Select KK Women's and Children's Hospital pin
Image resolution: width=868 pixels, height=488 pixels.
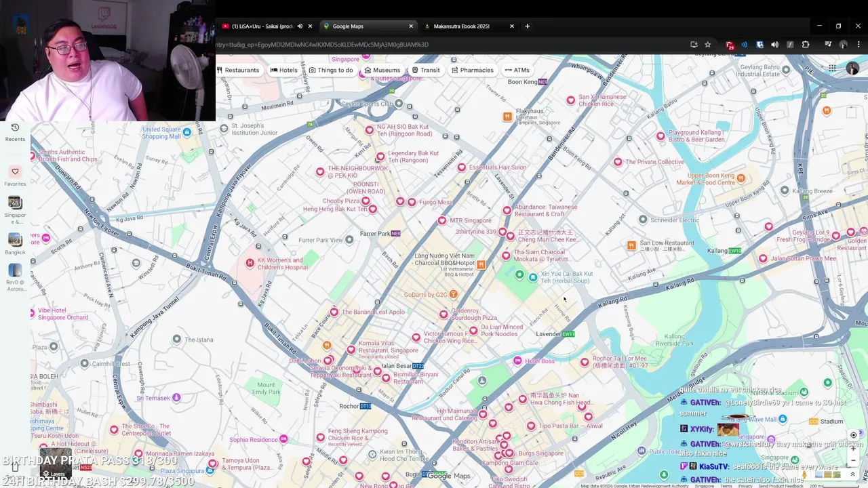point(250,263)
